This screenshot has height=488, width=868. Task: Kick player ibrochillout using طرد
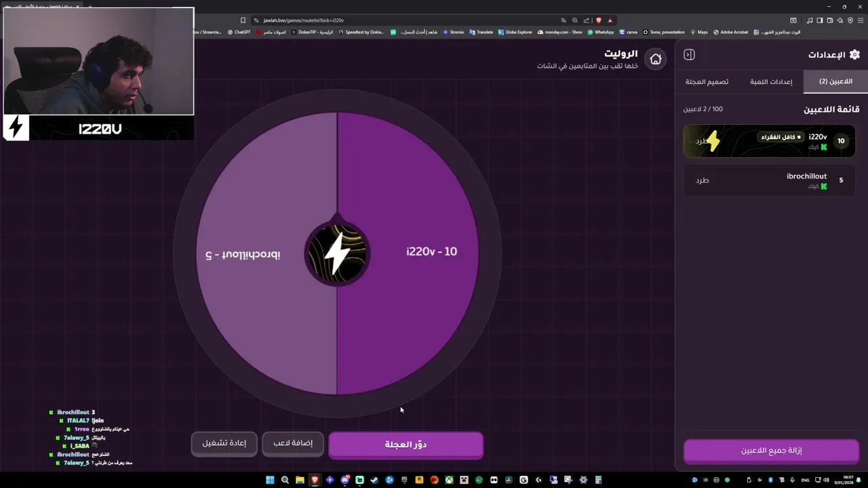702,180
